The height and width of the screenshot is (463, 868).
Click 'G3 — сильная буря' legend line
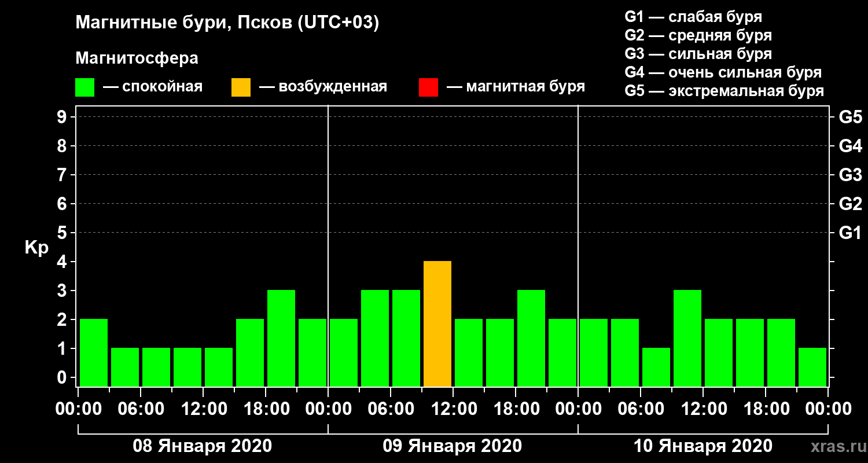(698, 54)
